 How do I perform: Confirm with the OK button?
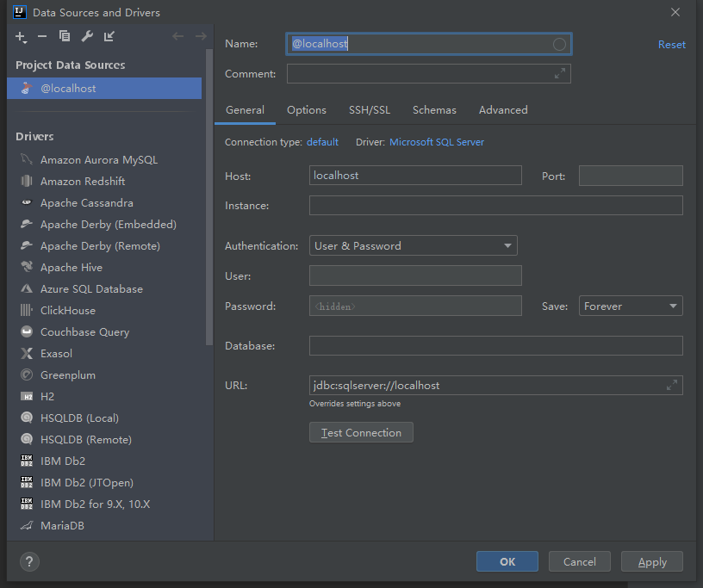click(507, 561)
